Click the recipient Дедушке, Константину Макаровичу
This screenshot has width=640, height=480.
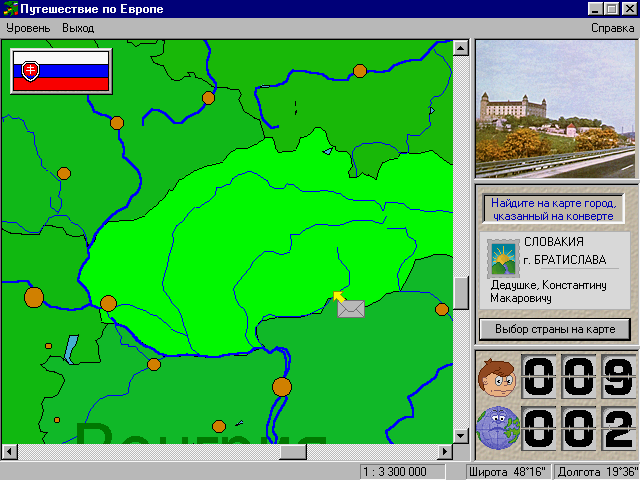pos(548,291)
